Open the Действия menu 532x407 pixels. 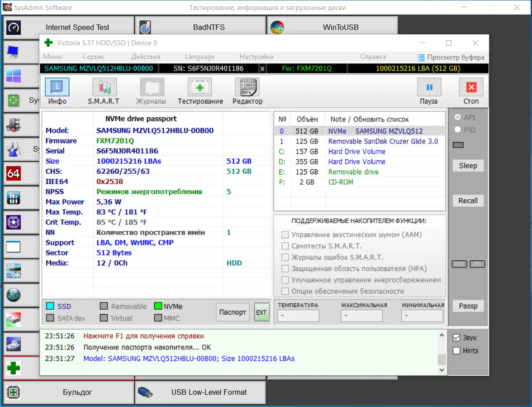pyautogui.click(x=146, y=57)
